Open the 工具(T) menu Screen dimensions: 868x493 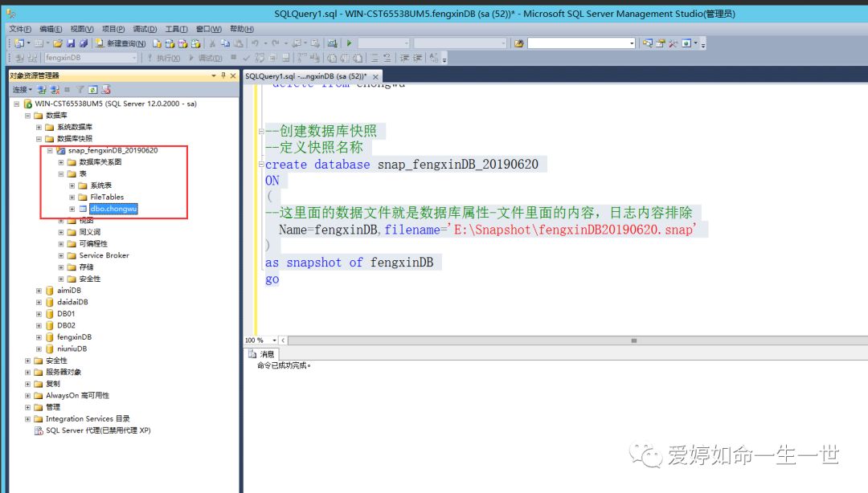coord(177,29)
